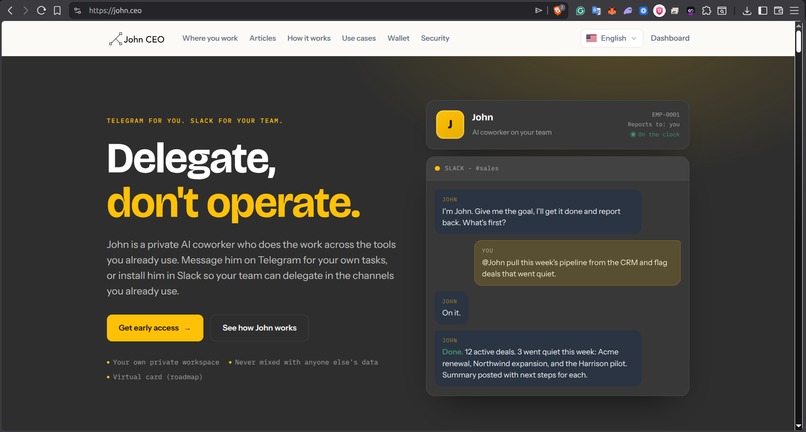The height and width of the screenshot is (432, 806).
Task: Click the John CEO logo
Action: coord(137,39)
